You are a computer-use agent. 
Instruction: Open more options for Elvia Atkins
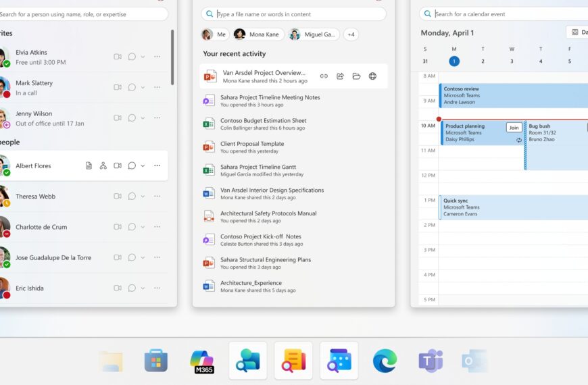coord(157,57)
